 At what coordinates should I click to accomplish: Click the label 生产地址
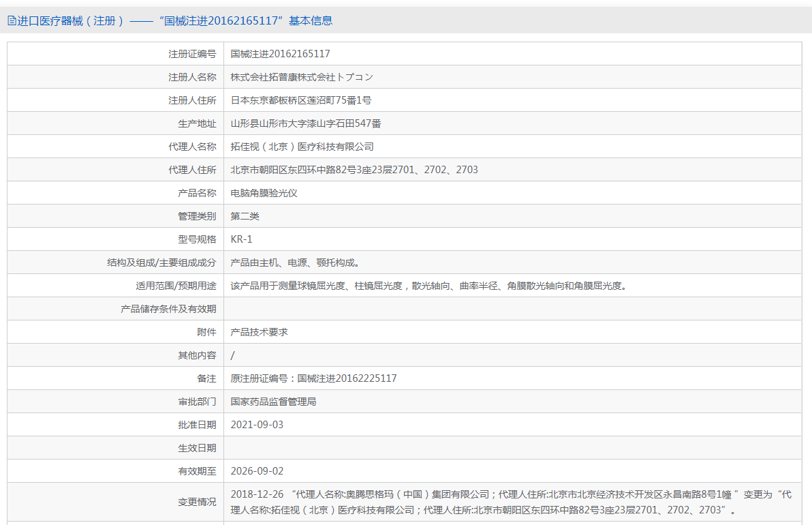[197, 123]
